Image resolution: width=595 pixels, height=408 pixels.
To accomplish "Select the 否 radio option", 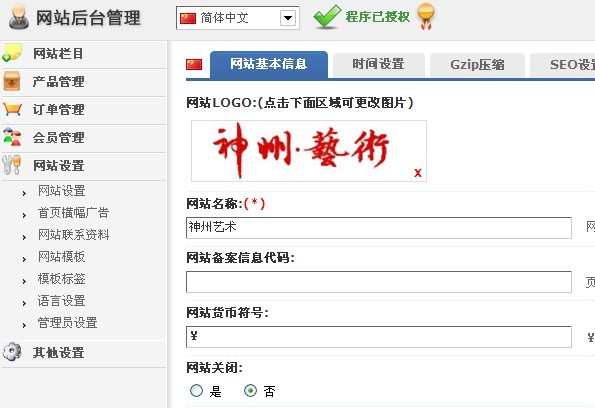I will click(x=250, y=391).
